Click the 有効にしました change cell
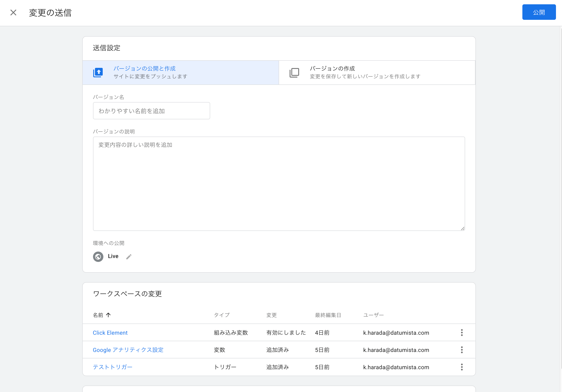Image resolution: width=562 pixels, height=392 pixels. coord(286,333)
